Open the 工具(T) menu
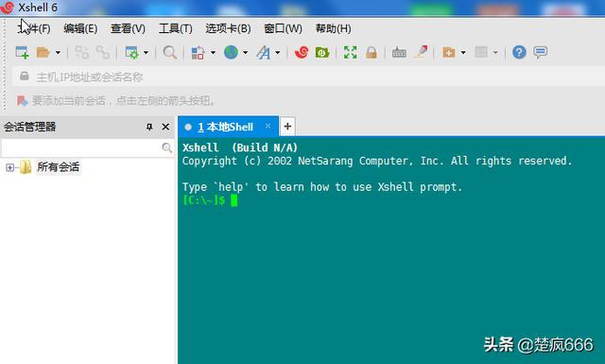Screen dimensions: 605x364 pyautogui.click(x=176, y=28)
